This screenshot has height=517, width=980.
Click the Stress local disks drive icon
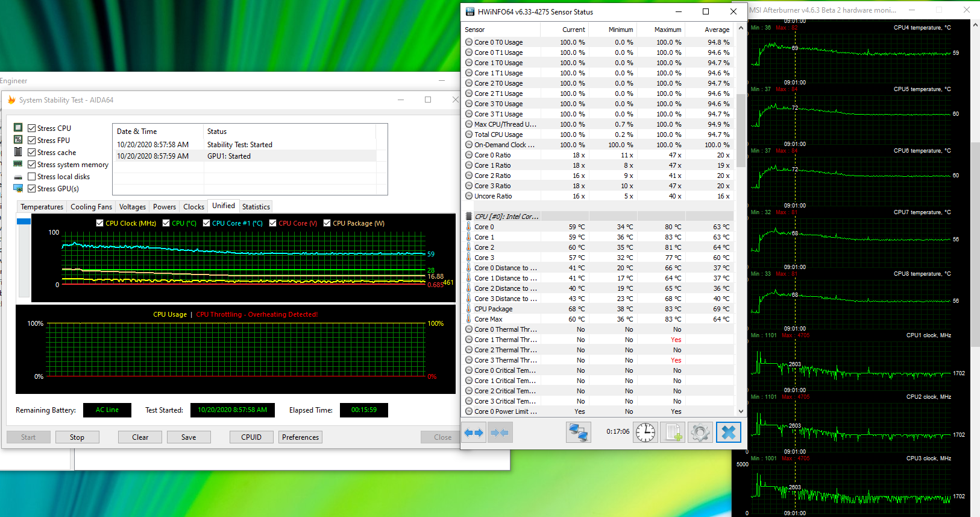pyautogui.click(x=18, y=177)
